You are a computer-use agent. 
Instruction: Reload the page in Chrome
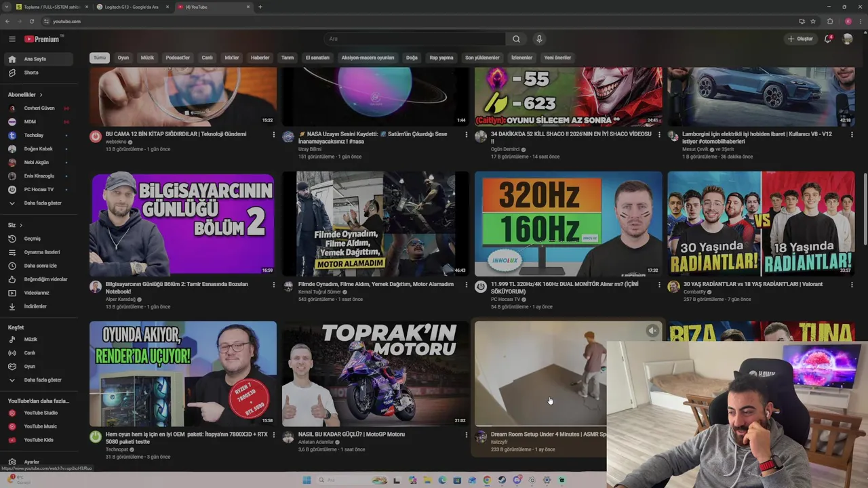coord(31,21)
